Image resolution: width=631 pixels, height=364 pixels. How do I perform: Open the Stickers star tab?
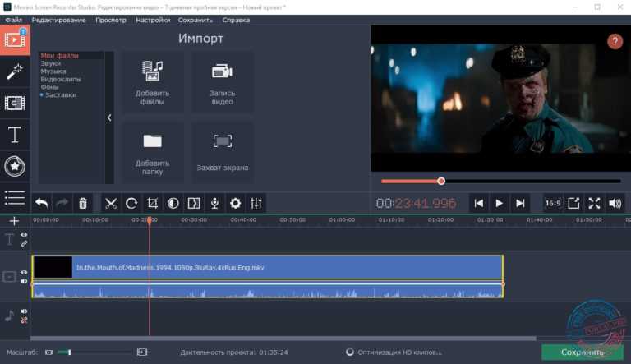click(x=15, y=166)
